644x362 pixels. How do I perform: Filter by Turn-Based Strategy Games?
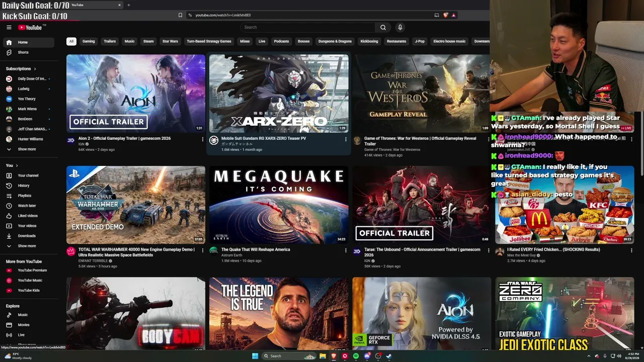click(209, 41)
